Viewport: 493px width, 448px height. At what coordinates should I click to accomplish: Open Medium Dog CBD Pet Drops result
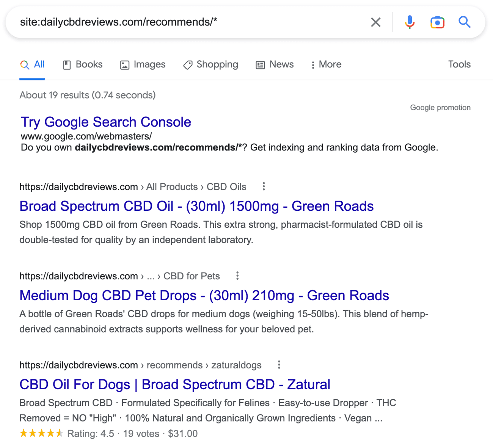point(204,296)
